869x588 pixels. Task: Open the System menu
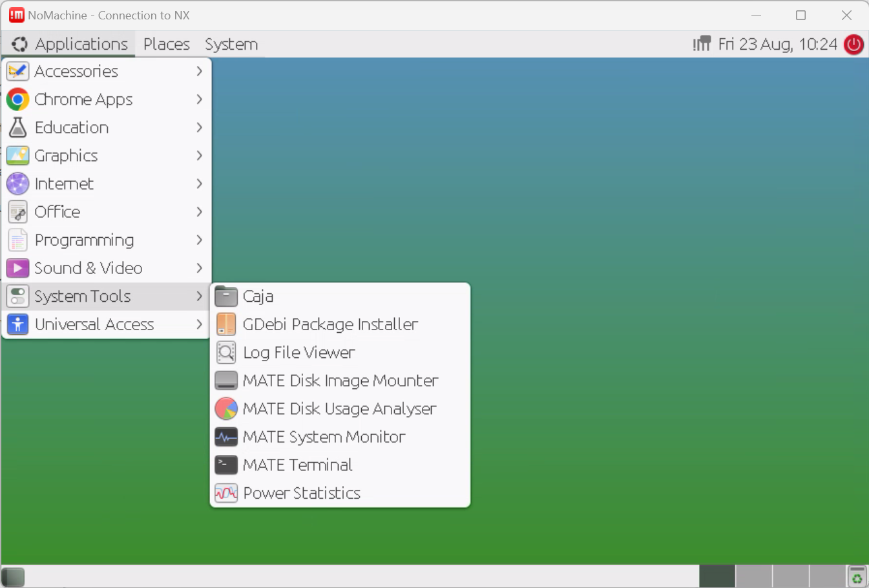(x=231, y=45)
